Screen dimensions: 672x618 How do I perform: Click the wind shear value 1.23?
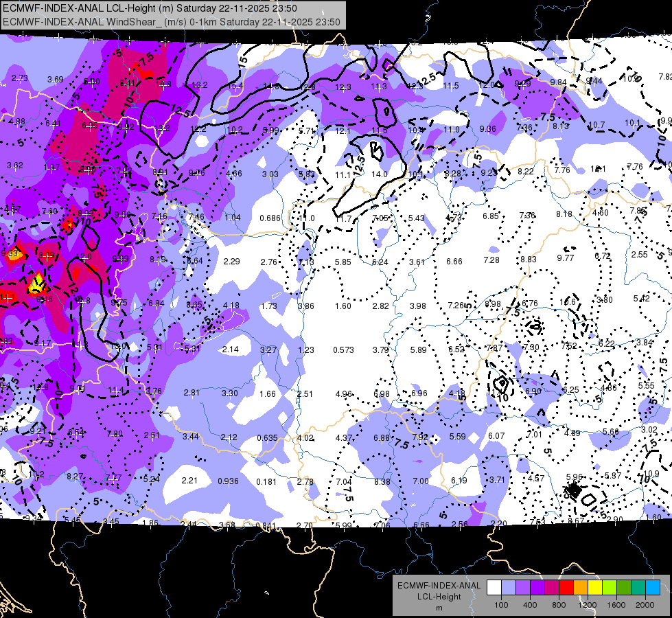click(x=305, y=350)
